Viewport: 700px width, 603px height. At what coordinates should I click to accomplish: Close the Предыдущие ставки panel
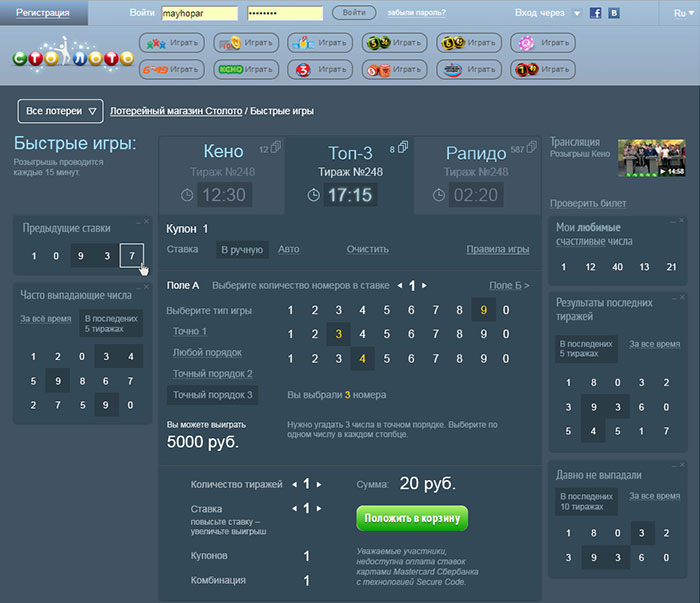pos(146,221)
